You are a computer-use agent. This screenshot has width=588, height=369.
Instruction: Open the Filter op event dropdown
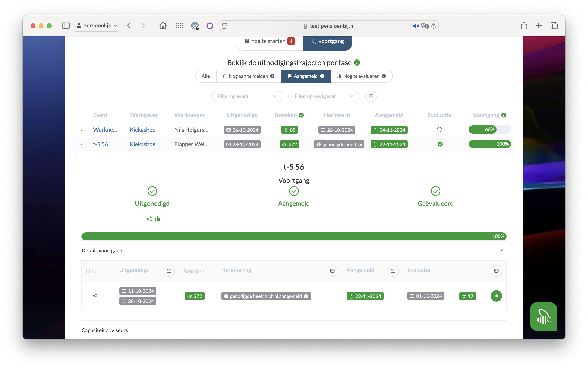click(x=247, y=96)
